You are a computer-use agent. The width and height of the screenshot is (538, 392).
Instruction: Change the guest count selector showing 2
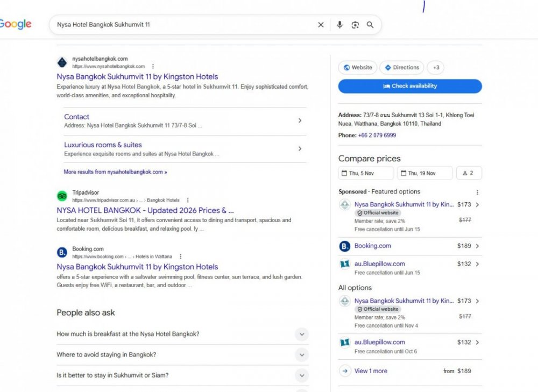click(469, 173)
